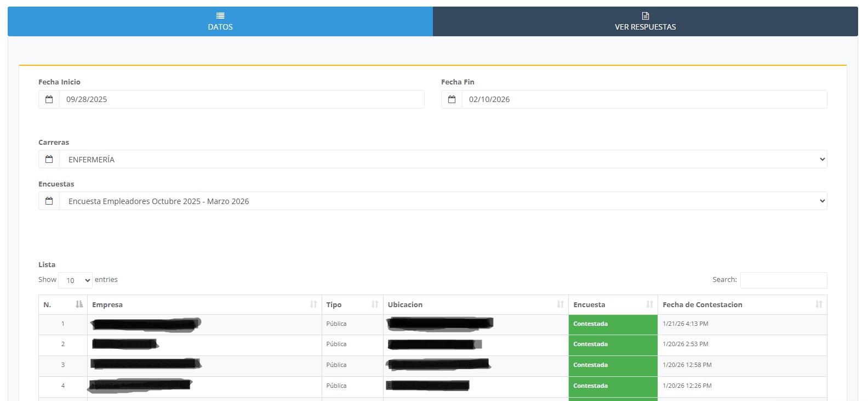Click Pública type cell in row 2
This screenshot has height=401, width=868.
click(352, 344)
